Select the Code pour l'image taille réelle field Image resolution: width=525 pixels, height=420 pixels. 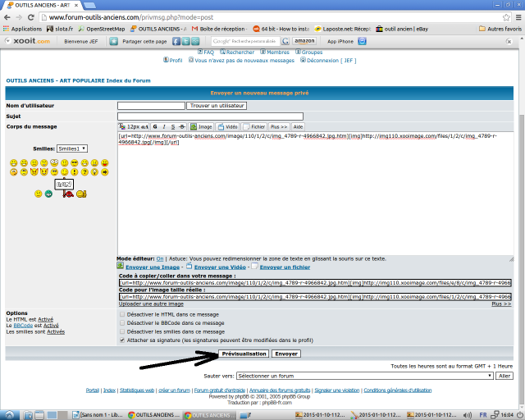[x=315, y=297]
